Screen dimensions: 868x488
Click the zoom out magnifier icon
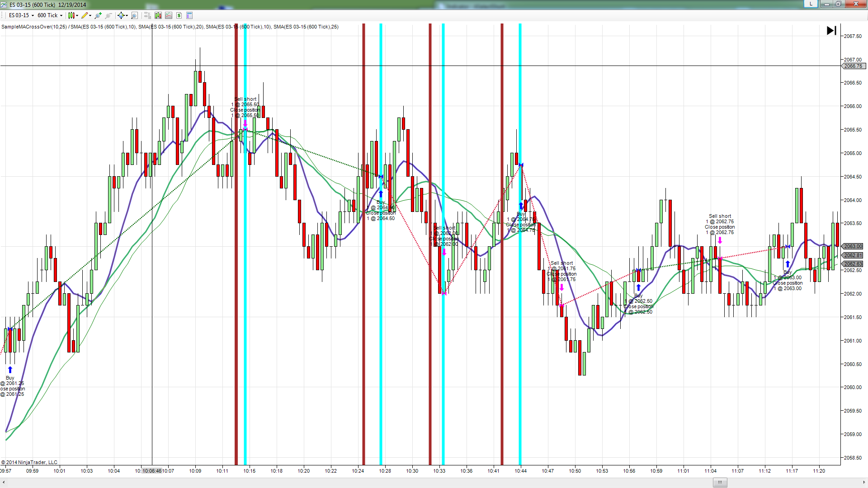tap(108, 15)
